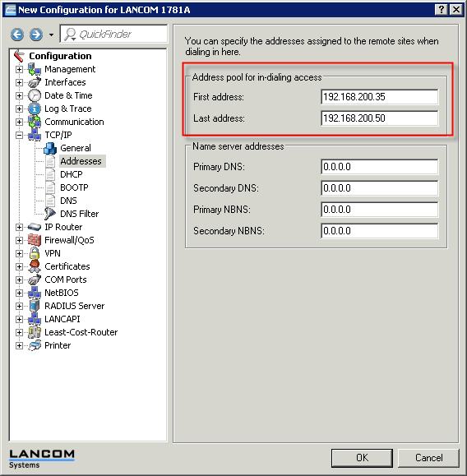Select the DHCP entry label
Viewport: 467px width, 476px height.
72,174
